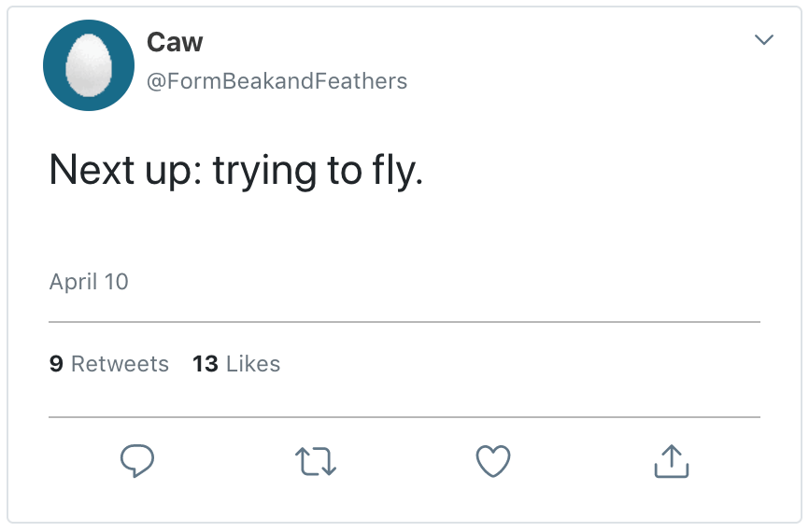Screen dimensions: 809x532
Task: Share the tweet via upload arrow icon
Action: [670, 460]
